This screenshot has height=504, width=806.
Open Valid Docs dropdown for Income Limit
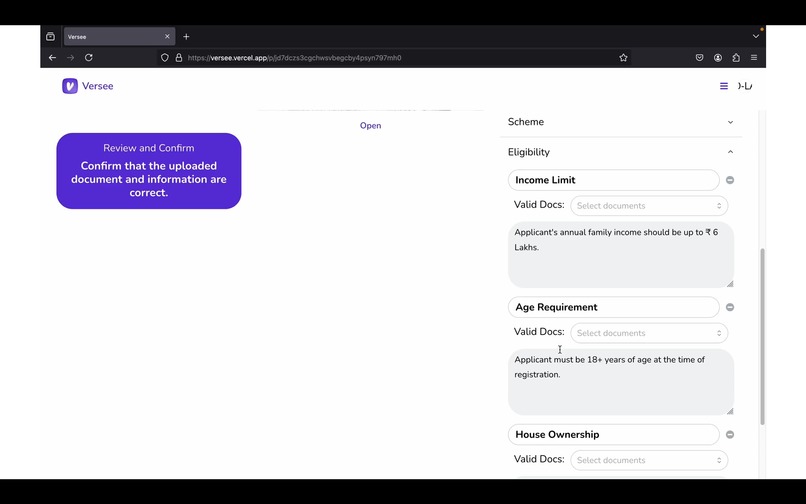[x=649, y=206]
